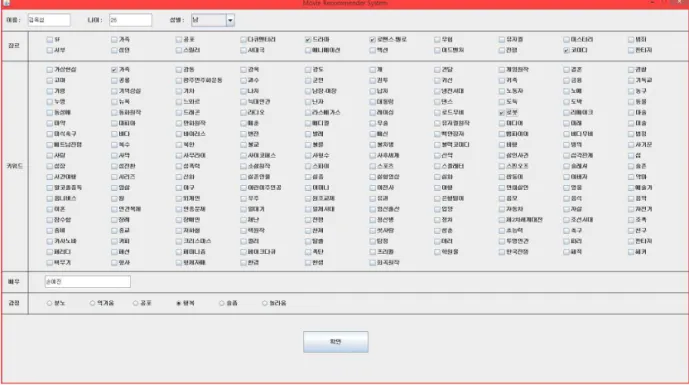Viewport: 689px width, 385px height.
Task: Check the 라스베가스 keyword checkbox
Action: click(308, 113)
